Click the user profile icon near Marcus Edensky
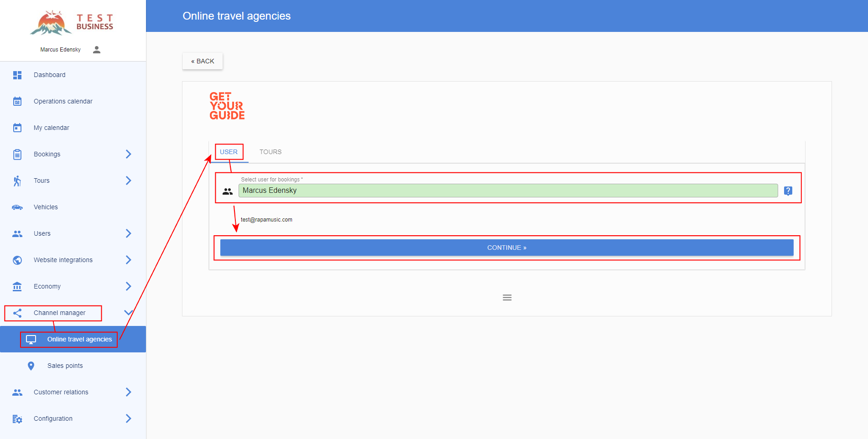The width and height of the screenshot is (868, 439). point(96,50)
